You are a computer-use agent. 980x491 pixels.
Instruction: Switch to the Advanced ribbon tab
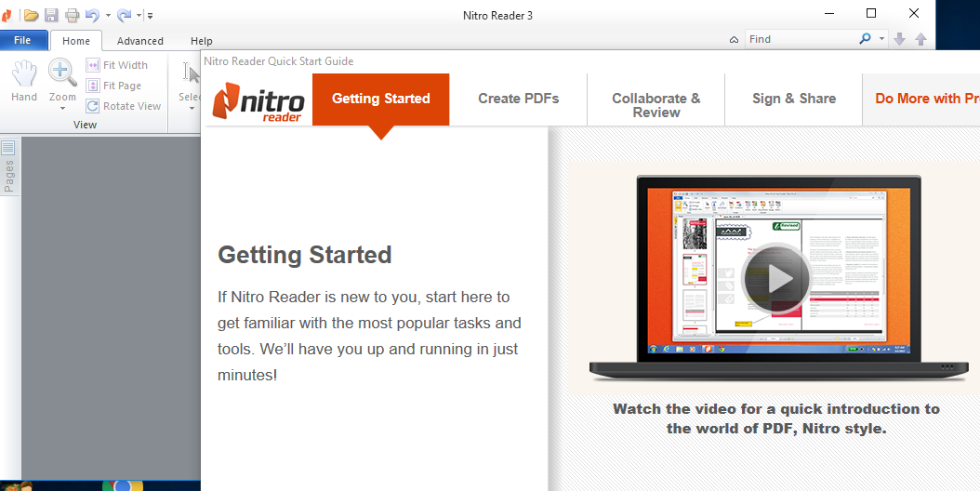pos(140,41)
